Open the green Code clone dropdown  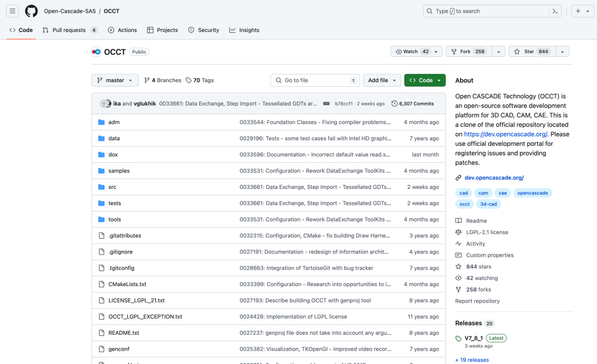point(425,80)
